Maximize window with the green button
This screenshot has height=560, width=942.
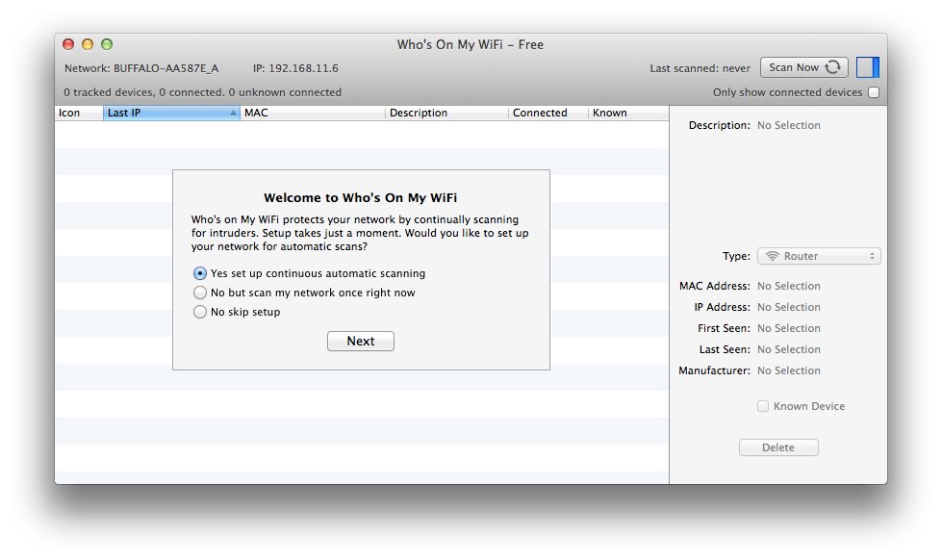[107, 44]
